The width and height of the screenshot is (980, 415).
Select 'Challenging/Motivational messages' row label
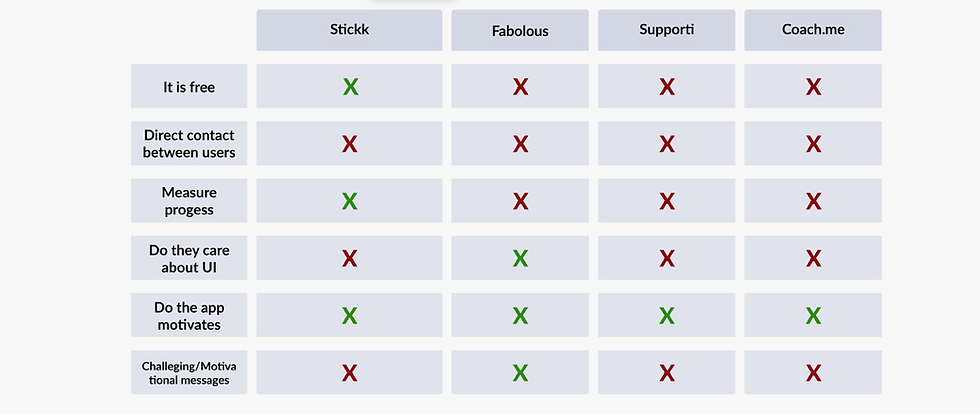pyautogui.click(x=189, y=373)
